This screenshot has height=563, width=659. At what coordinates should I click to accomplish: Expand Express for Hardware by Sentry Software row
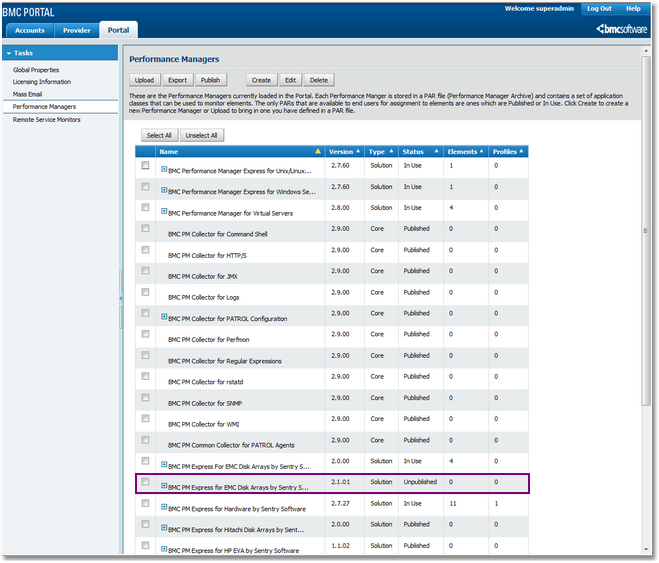coord(164,507)
